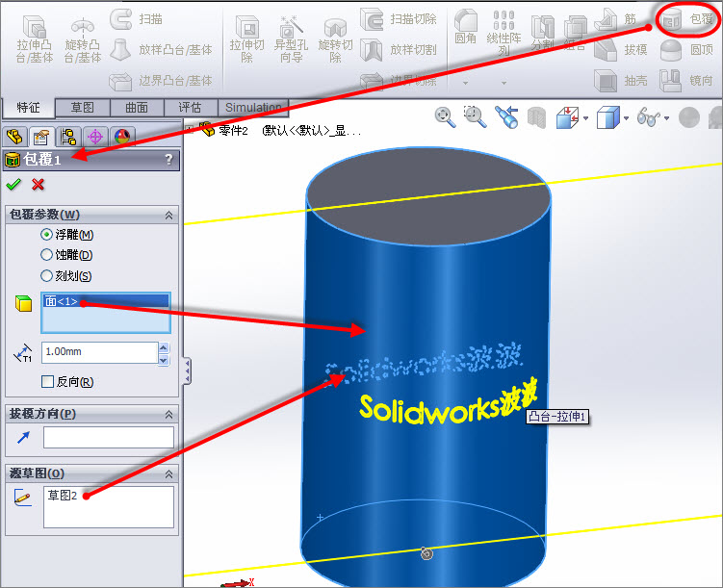Open help for 包覆1 panel
The width and height of the screenshot is (723, 588).
169,160
